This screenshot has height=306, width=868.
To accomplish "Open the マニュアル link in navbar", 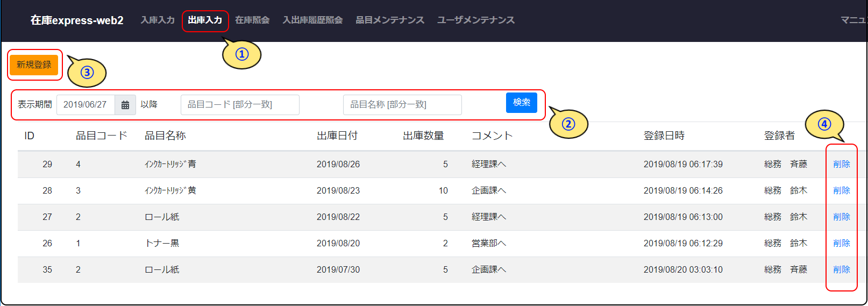I will tap(854, 20).
